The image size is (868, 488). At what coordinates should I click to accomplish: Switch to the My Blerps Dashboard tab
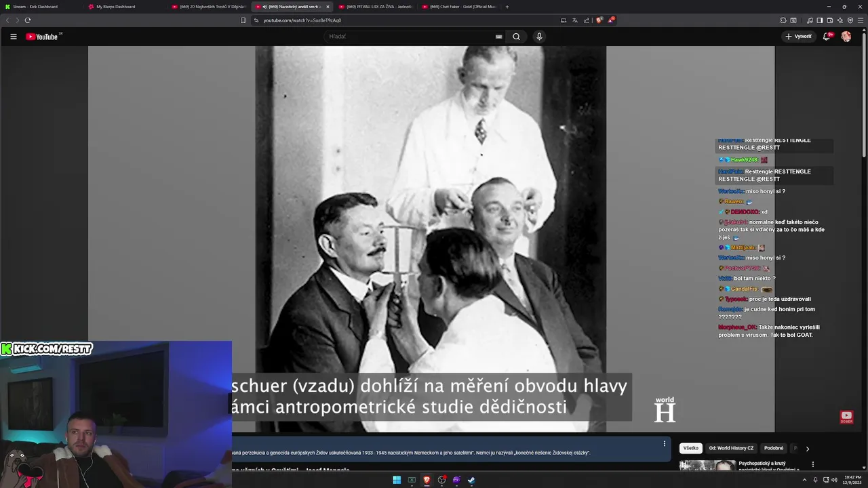pyautogui.click(x=125, y=7)
